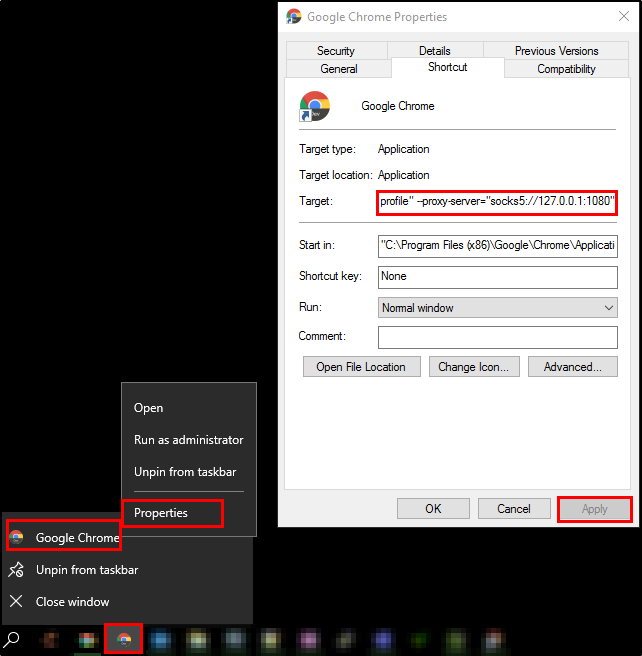
Task: Click Cancel in Properties dialog
Action: pos(514,509)
